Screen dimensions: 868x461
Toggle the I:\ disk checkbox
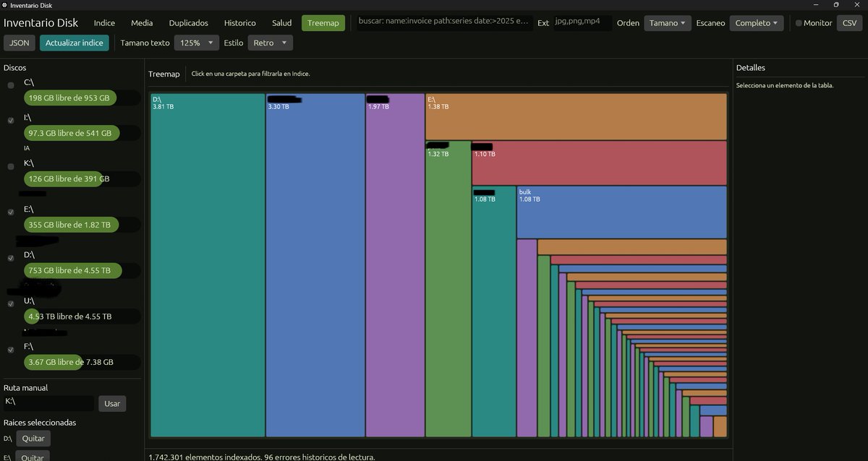11,120
